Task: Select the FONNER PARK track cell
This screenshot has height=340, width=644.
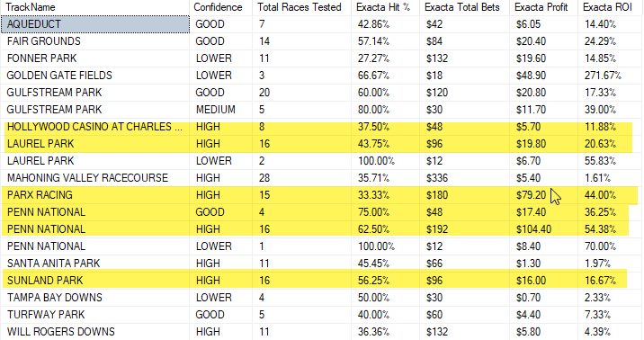Action: tap(94, 58)
